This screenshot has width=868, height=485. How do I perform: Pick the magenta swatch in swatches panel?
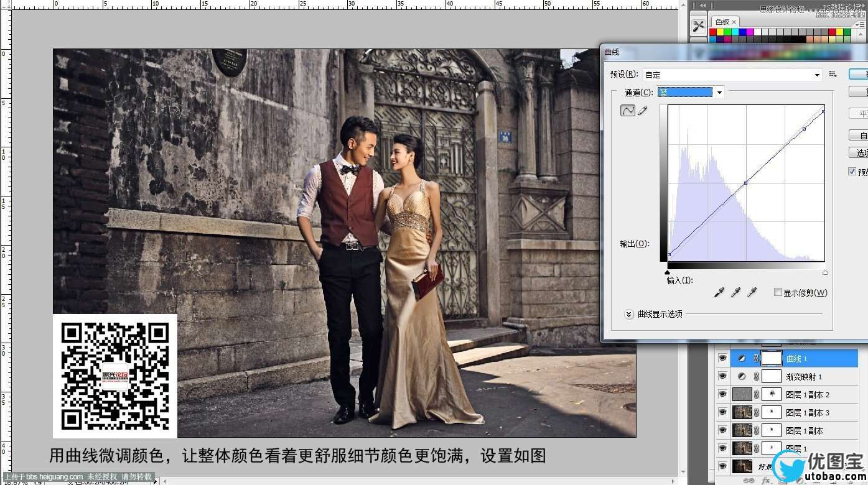[751, 32]
